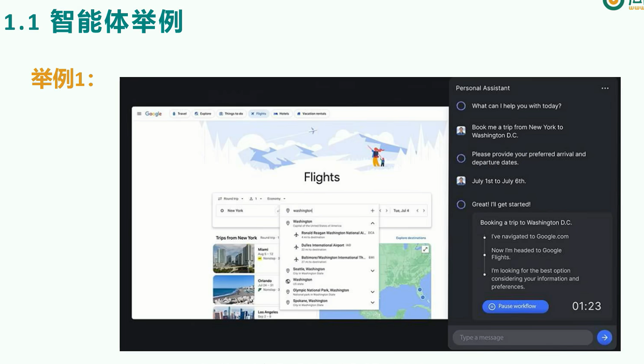644x364 pixels.
Task: Open the Hotels tab
Action: click(x=282, y=114)
